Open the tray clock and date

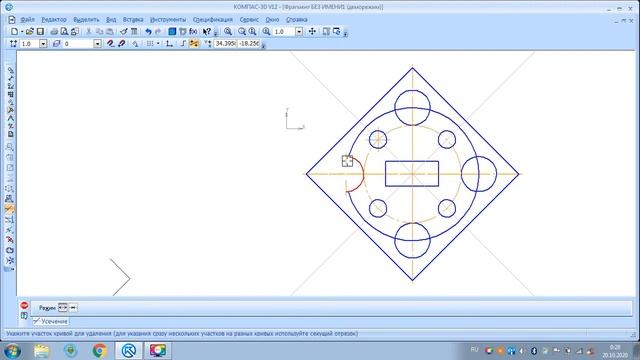click(615, 351)
